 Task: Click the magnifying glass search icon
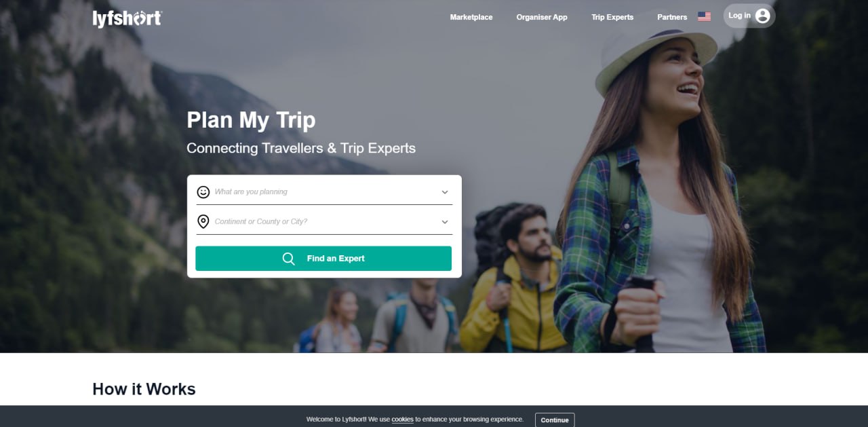pos(289,259)
